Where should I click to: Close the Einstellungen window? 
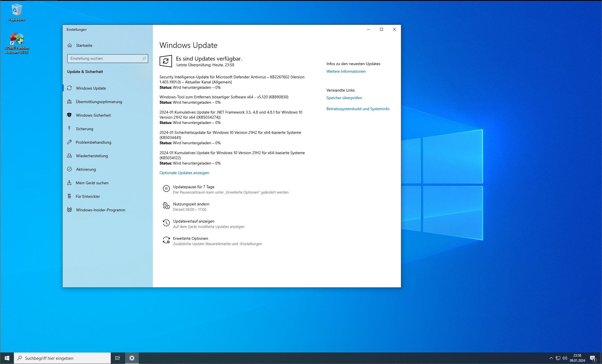click(394, 29)
